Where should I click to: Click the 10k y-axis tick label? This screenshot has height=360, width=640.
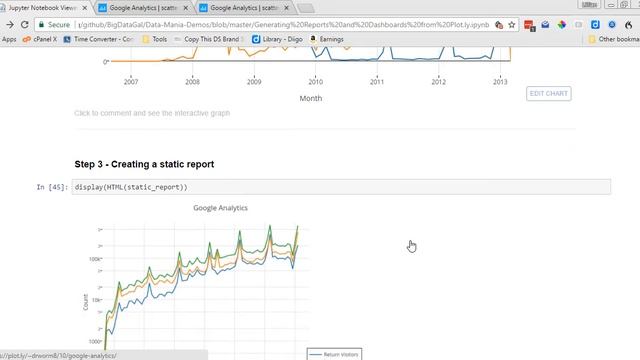pyautogui.click(x=97, y=300)
